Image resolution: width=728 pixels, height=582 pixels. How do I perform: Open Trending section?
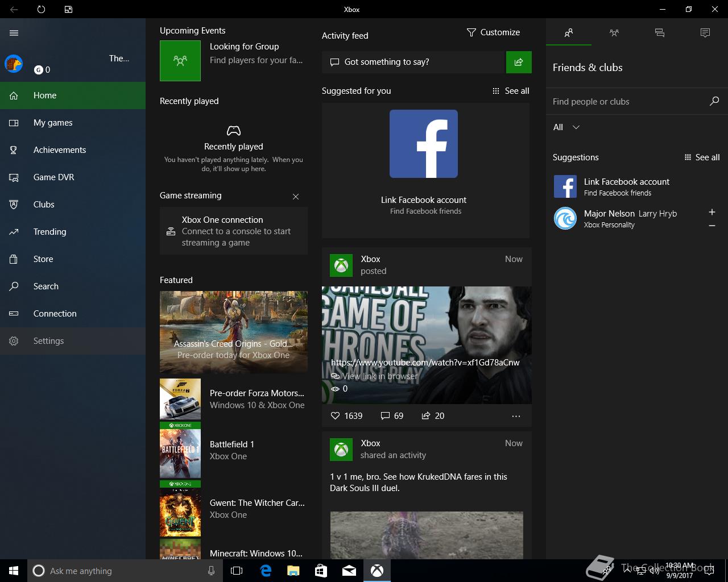73,232
